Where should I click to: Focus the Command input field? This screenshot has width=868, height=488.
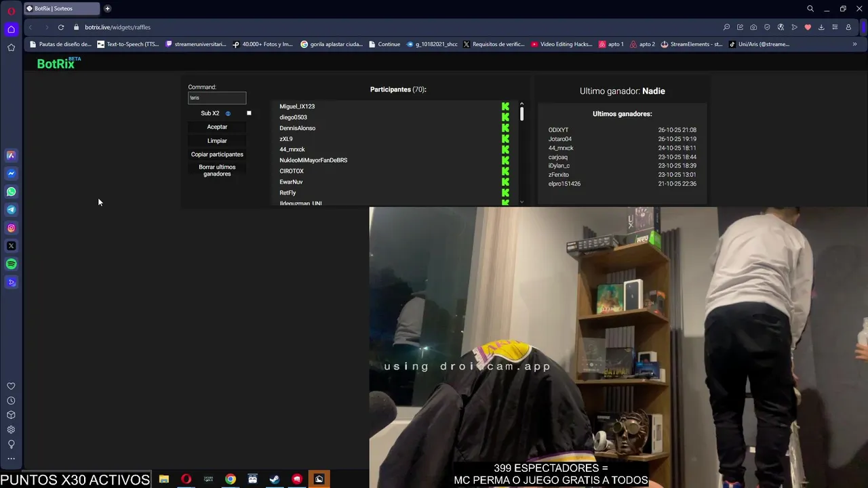click(217, 98)
